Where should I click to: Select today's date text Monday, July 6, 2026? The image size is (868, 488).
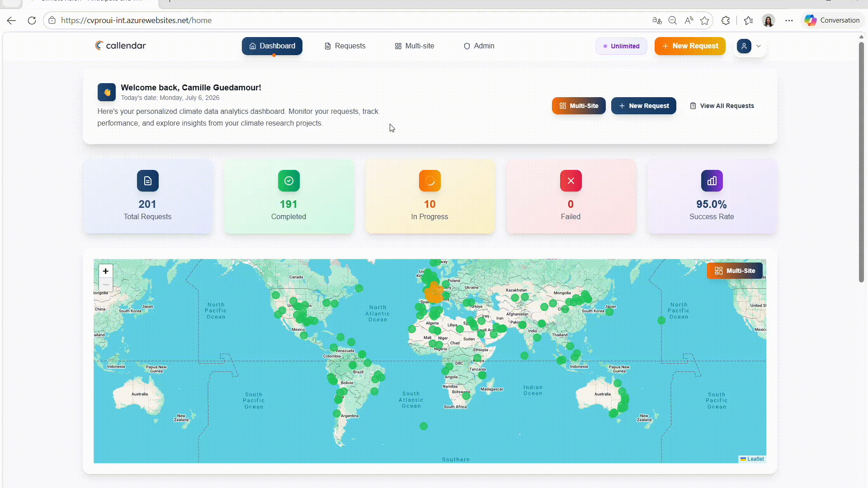189,98
